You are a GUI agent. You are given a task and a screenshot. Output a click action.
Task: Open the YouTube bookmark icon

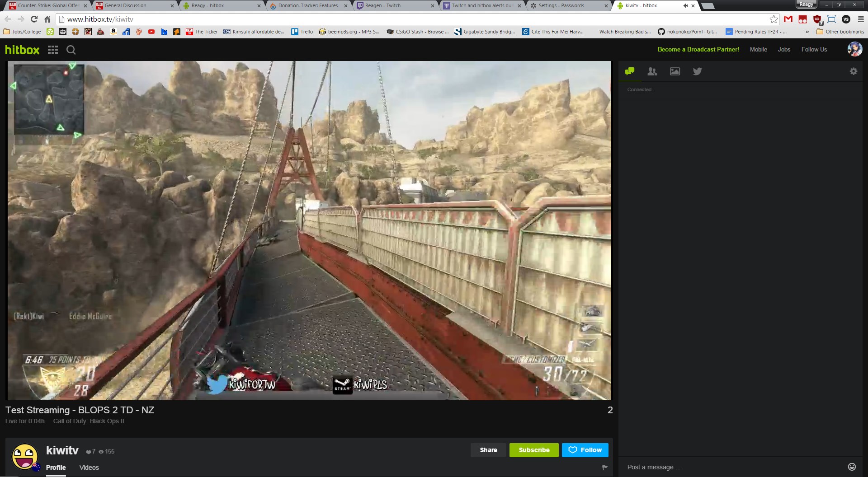(151, 32)
